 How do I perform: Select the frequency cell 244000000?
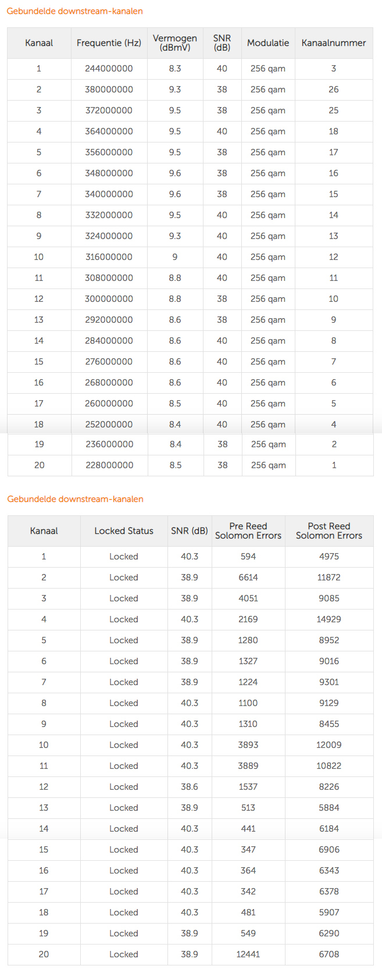click(109, 69)
